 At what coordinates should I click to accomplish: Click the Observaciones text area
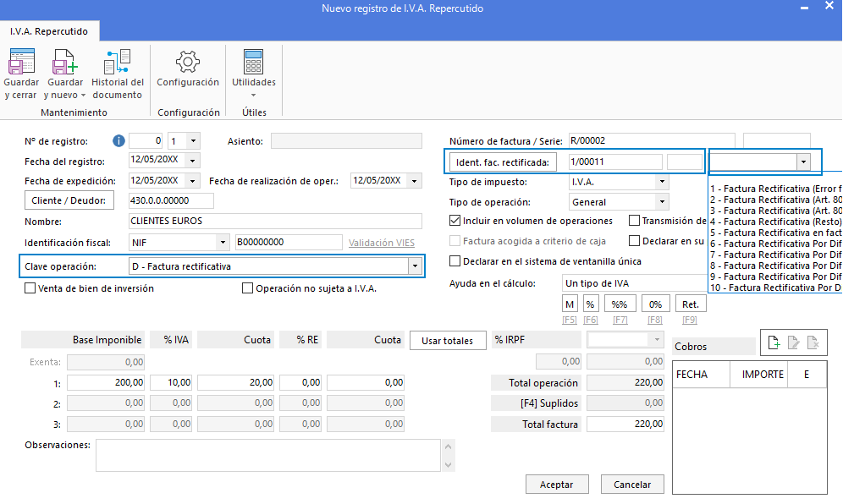pos(268,455)
